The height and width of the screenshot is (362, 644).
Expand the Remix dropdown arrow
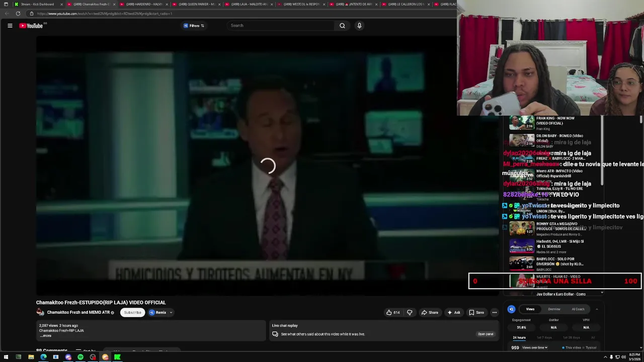[171, 312]
